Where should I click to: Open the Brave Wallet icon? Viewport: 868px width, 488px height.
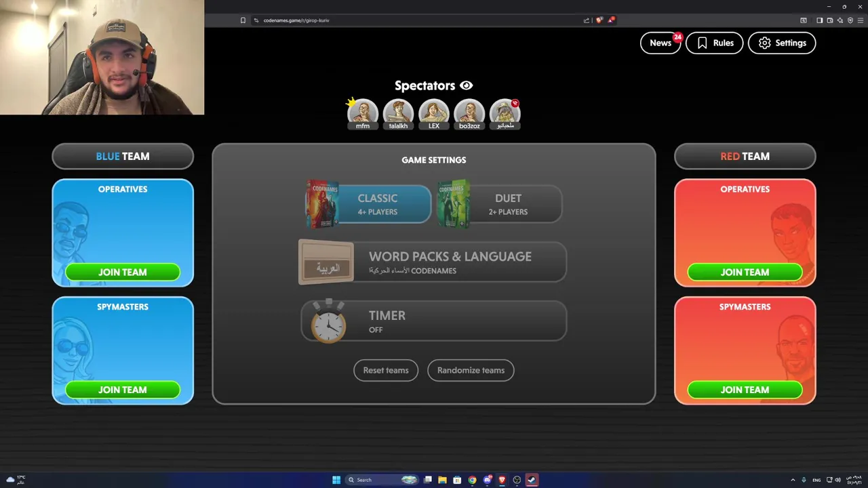point(829,20)
